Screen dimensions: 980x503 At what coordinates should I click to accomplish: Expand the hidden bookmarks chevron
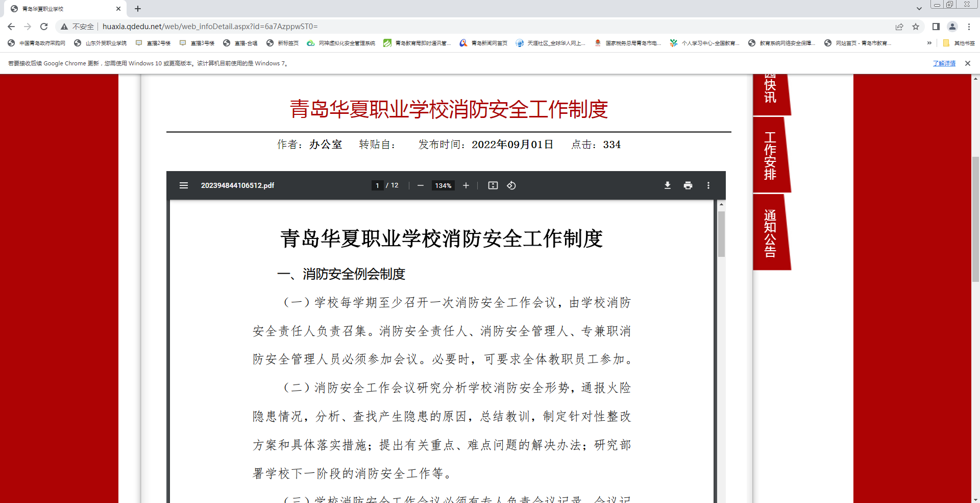click(x=929, y=43)
